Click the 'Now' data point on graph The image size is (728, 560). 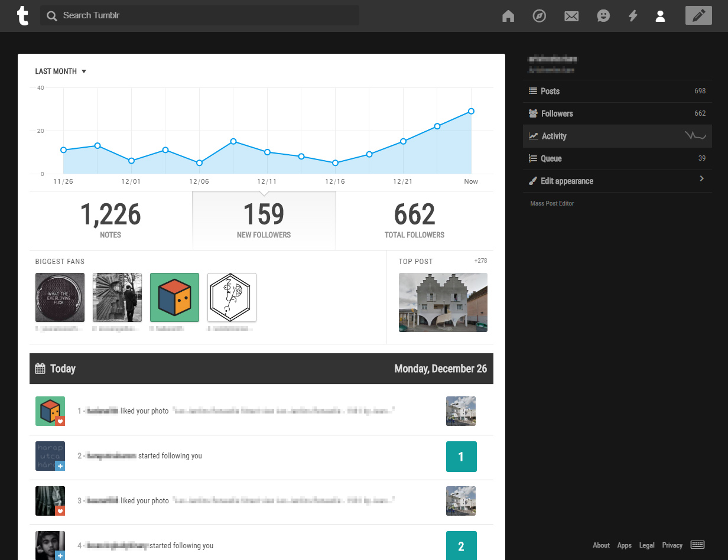click(x=471, y=111)
